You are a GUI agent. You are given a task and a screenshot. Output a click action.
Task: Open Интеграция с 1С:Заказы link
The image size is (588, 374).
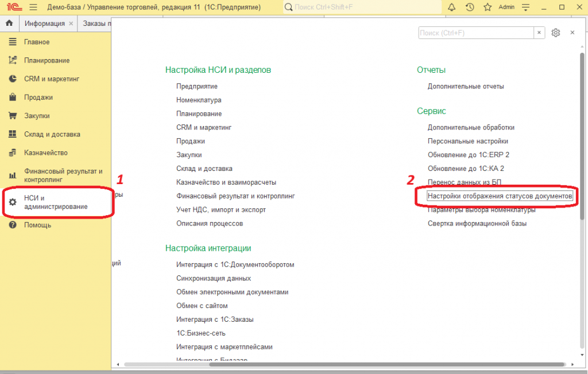click(x=215, y=320)
